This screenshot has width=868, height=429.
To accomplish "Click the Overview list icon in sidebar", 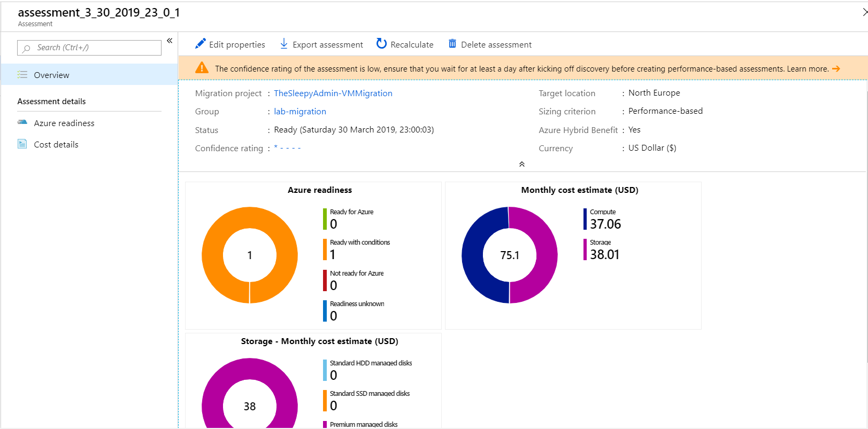I will coord(22,75).
